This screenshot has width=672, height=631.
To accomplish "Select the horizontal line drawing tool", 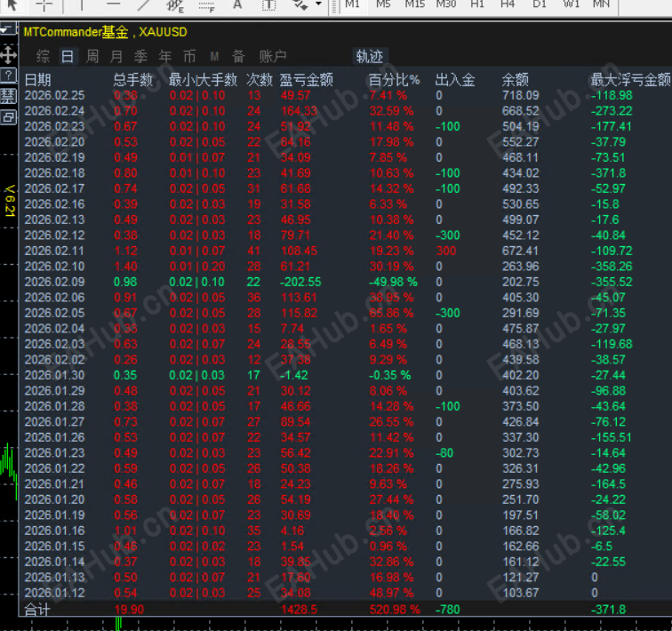I will (113, 4).
